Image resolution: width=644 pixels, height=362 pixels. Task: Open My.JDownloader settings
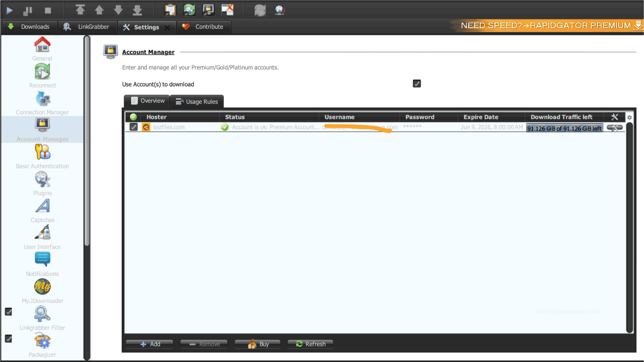coord(42,291)
